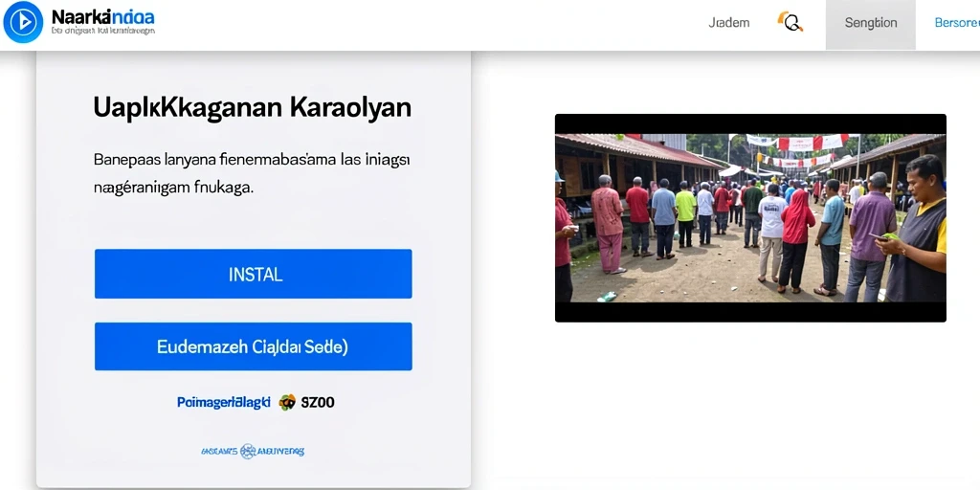This screenshot has height=490, width=980.
Task: Click footer text left of the emblem
Action: click(x=219, y=451)
